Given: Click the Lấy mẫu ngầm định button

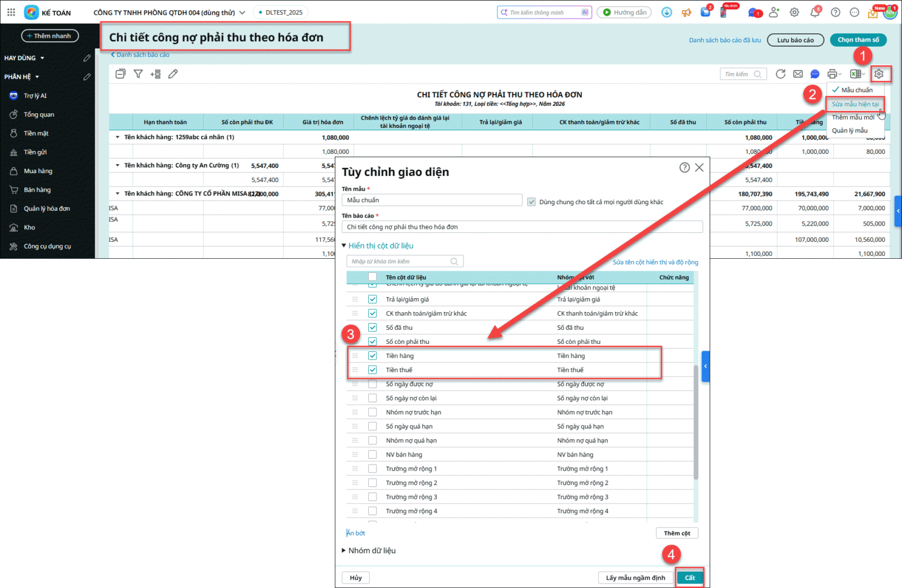Looking at the screenshot, I should coord(635,578).
